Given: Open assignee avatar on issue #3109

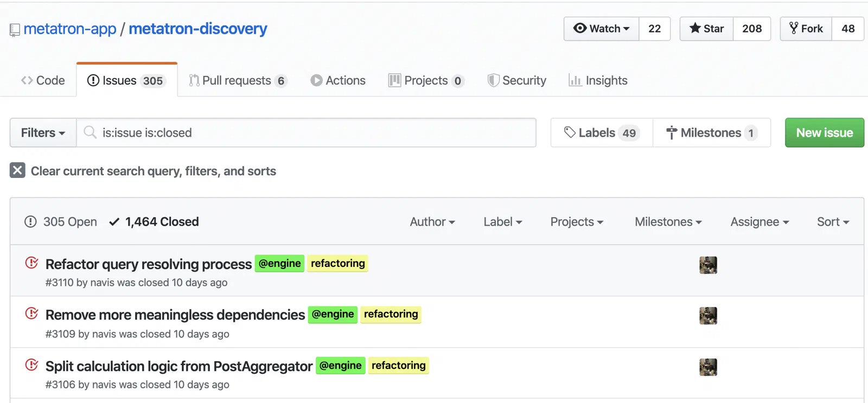Looking at the screenshot, I should tap(708, 316).
